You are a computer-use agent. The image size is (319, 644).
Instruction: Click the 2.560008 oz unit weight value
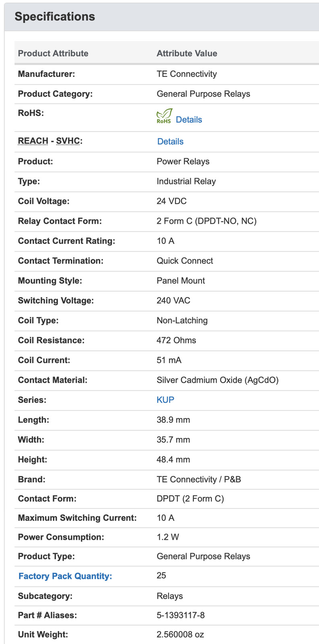tap(180, 634)
